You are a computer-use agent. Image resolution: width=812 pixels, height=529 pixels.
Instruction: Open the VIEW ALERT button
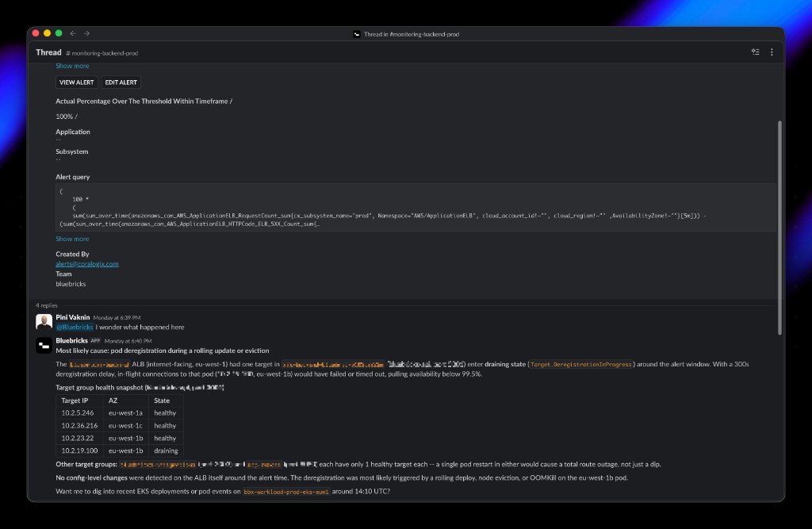pos(77,82)
